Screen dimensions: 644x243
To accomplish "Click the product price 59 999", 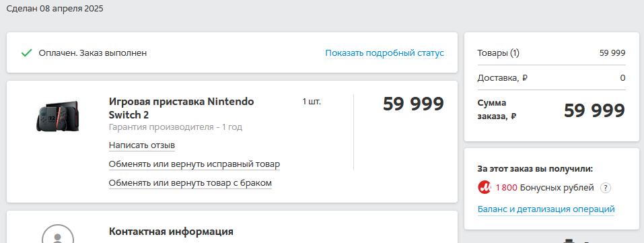I will click(x=414, y=104).
